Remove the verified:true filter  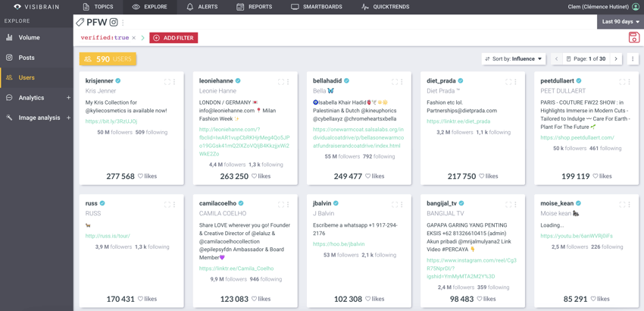coord(133,38)
